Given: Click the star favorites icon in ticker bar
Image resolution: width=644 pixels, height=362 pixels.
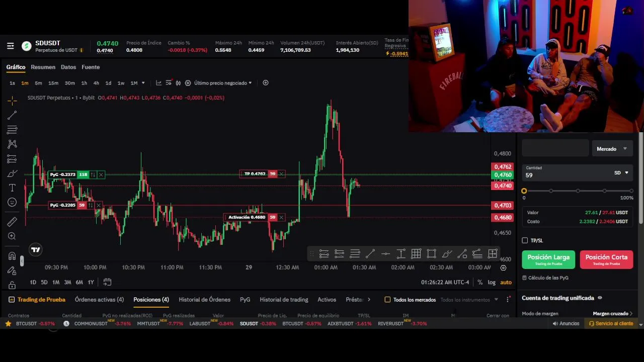Looking at the screenshot, I should click(x=8, y=324).
